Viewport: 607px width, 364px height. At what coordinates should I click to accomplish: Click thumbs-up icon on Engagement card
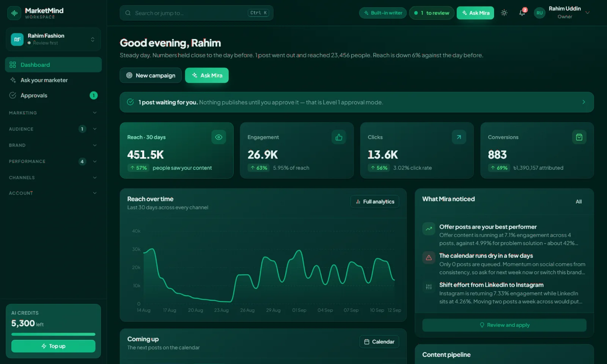pyautogui.click(x=339, y=137)
